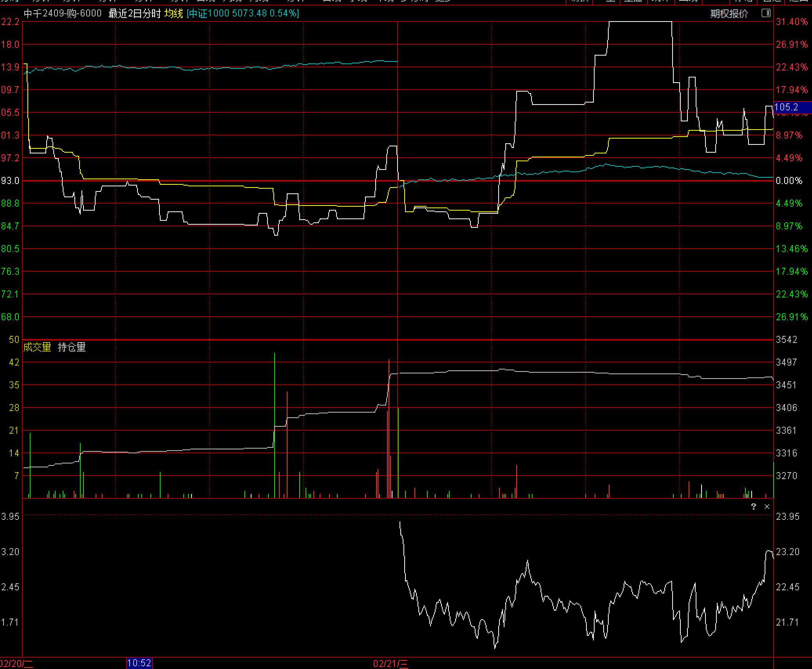The width and height of the screenshot is (812, 669).
Task: Click the question mark help icon
Action: [754, 507]
